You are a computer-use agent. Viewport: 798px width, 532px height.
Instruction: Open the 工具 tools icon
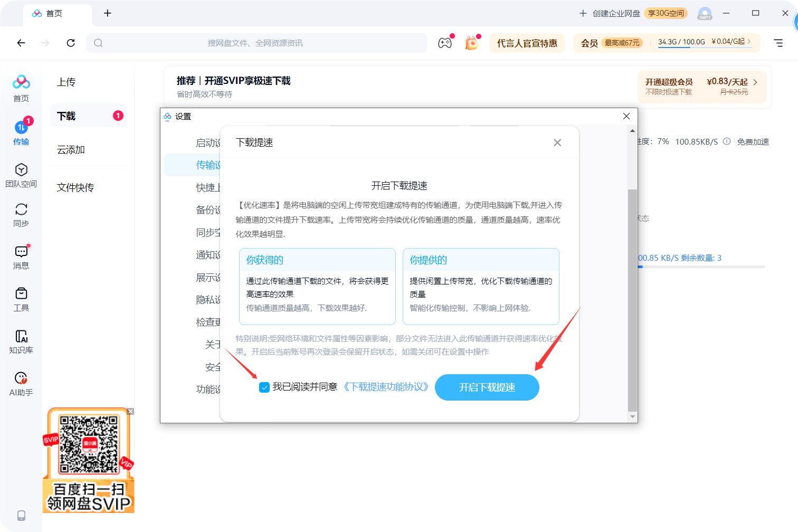(21, 300)
